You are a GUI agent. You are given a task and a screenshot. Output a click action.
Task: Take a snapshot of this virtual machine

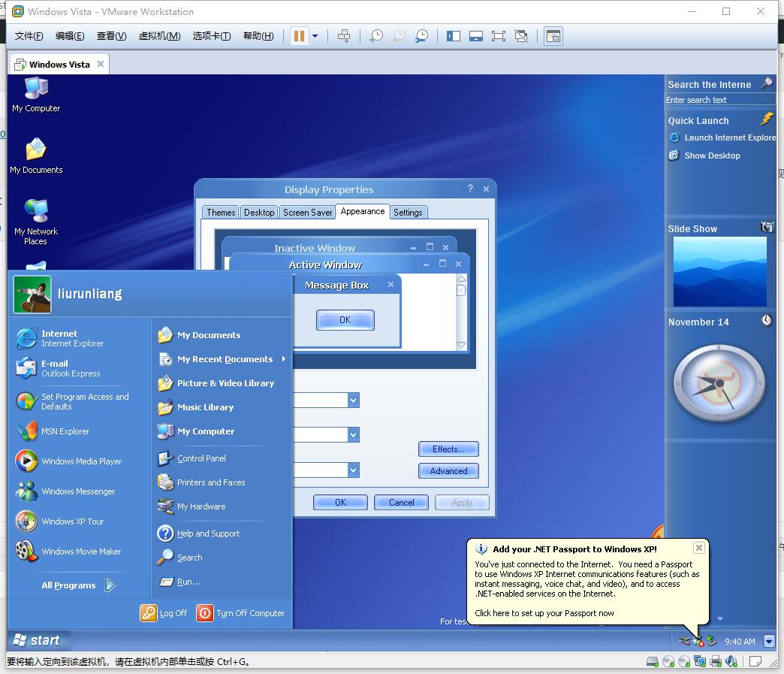click(376, 36)
